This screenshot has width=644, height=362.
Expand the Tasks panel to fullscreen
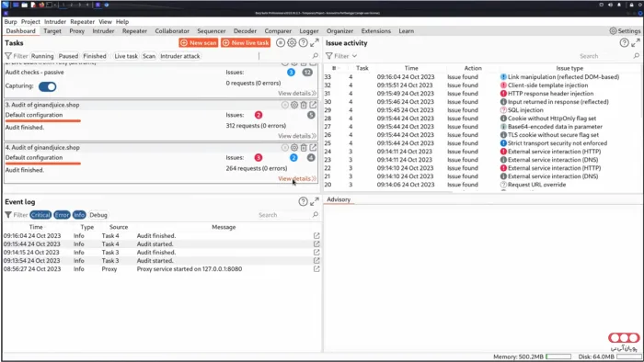coord(315,42)
